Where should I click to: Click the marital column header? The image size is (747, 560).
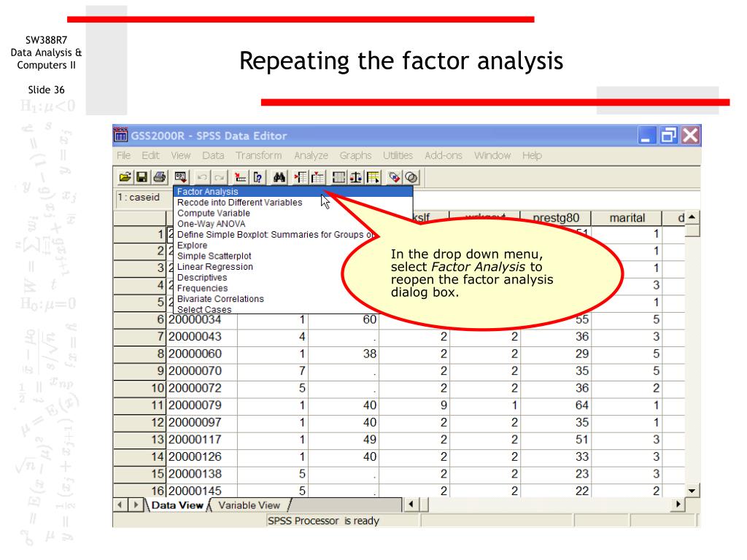click(x=627, y=217)
